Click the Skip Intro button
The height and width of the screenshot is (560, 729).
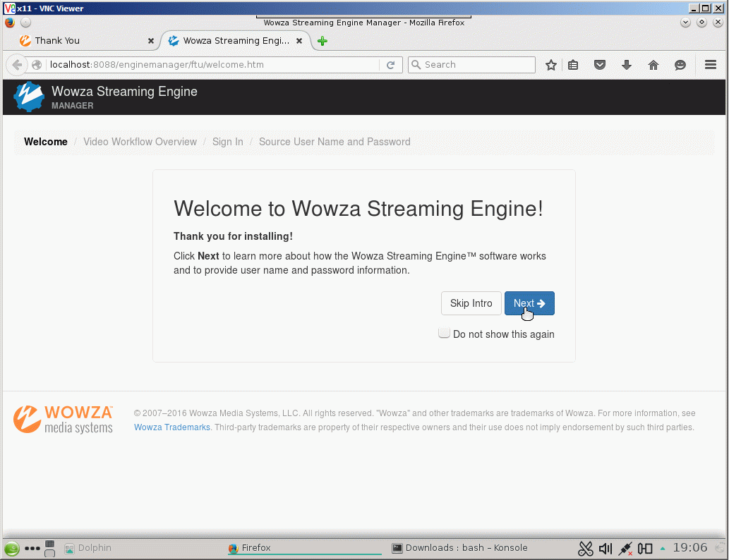(x=471, y=303)
